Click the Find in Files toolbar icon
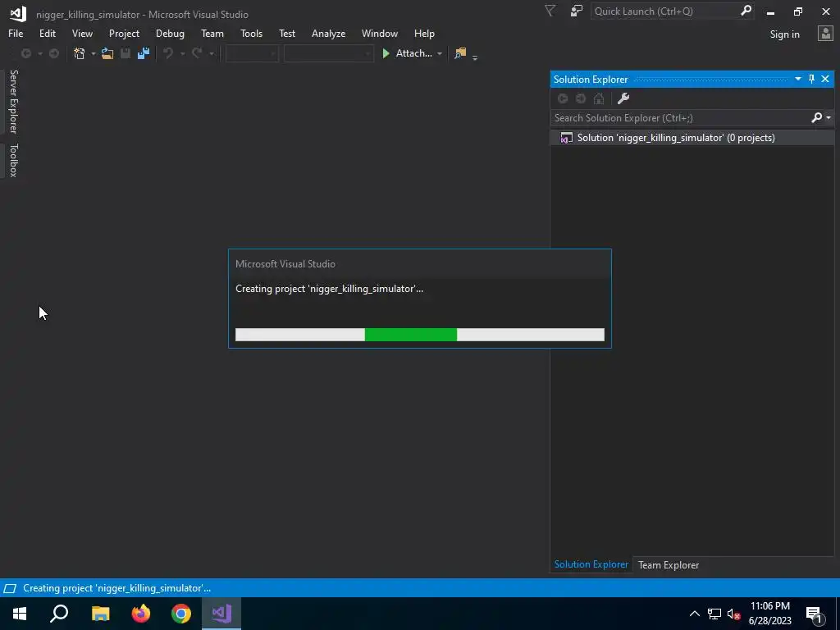The width and height of the screenshot is (840, 630). coord(460,53)
